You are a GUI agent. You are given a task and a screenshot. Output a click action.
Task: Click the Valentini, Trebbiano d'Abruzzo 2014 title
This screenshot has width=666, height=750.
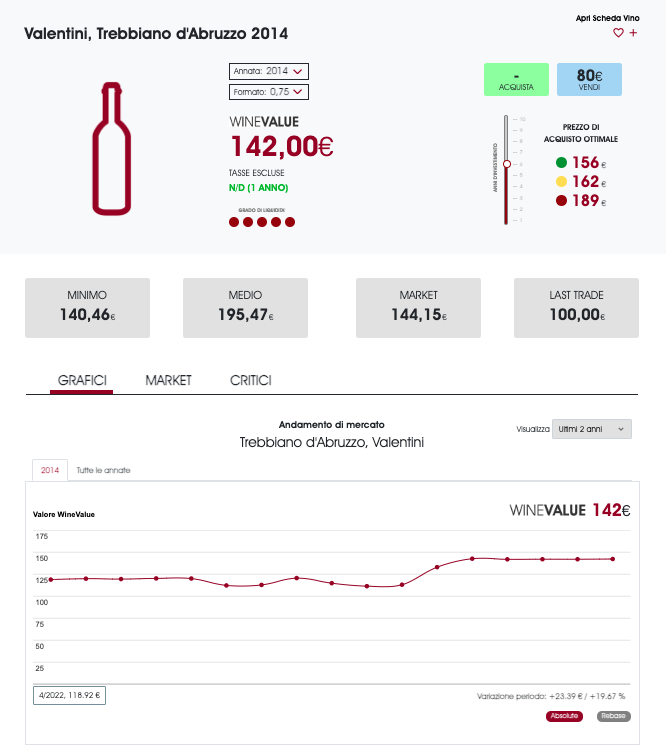(156, 33)
